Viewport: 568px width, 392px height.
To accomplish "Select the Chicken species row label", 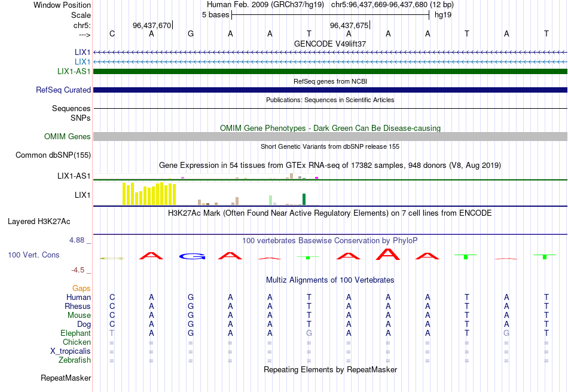I will (77, 342).
